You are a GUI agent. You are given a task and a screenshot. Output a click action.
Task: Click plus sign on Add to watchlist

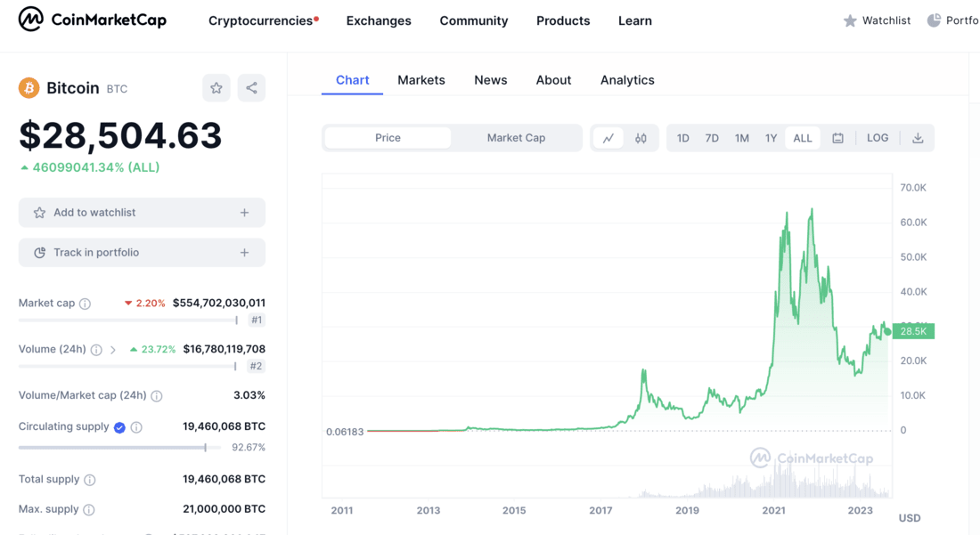(x=244, y=213)
